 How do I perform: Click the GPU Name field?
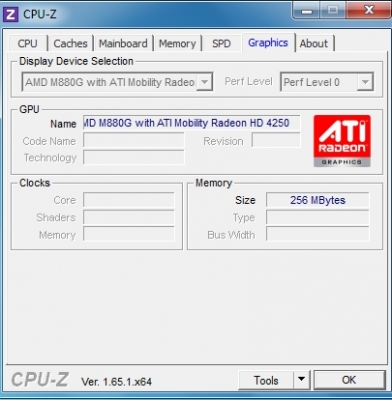pos(191,123)
